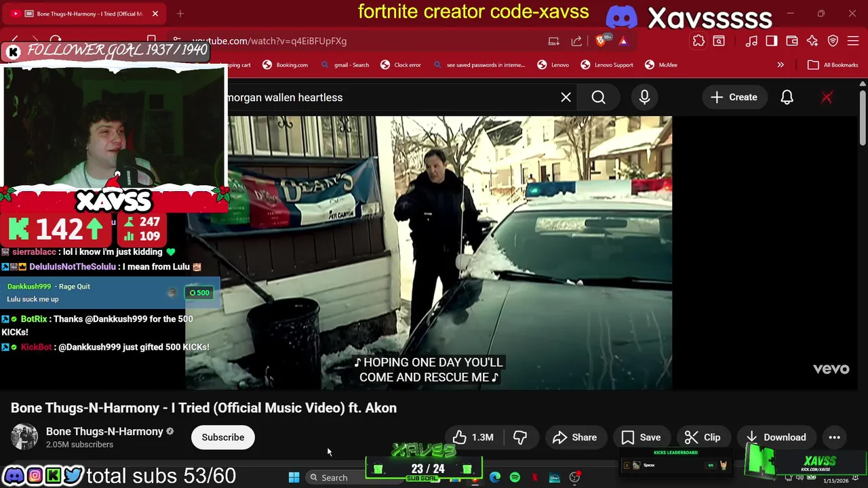Start voice search with microphone icon
868x488 pixels.
pyautogui.click(x=644, y=97)
